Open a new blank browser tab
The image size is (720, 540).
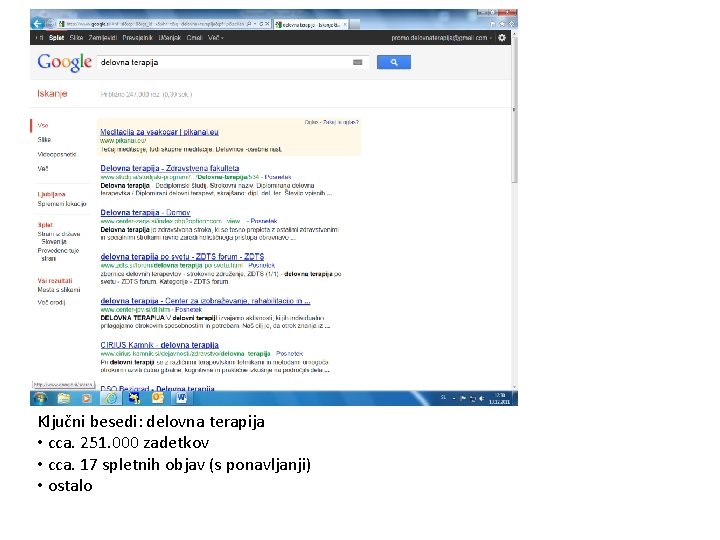coord(354,24)
